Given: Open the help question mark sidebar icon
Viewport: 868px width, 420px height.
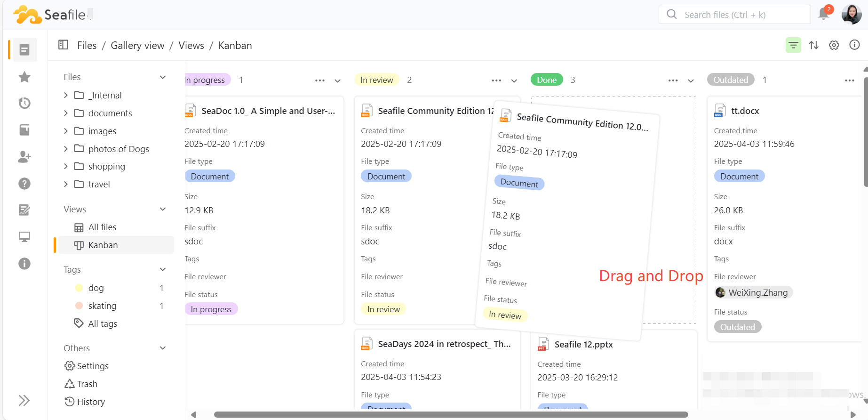Looking at the screenshot, I should click(24, 184).
